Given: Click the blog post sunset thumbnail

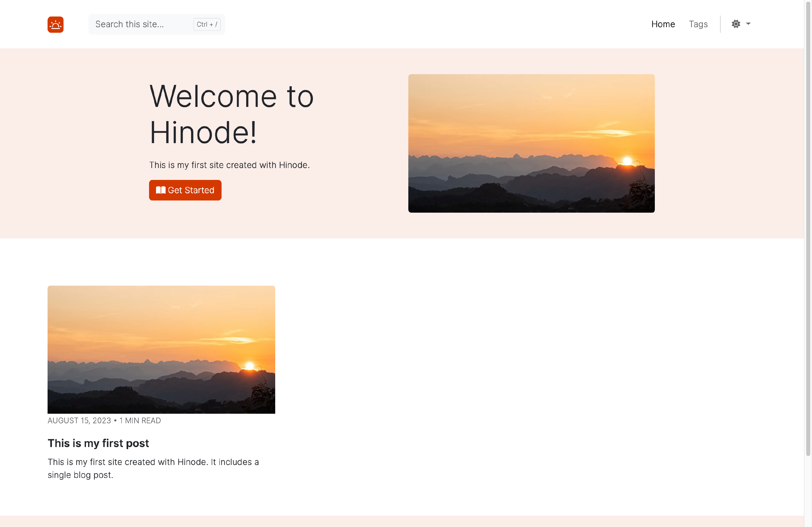Looking at the screenshot, I should click(x=161, y=350).
